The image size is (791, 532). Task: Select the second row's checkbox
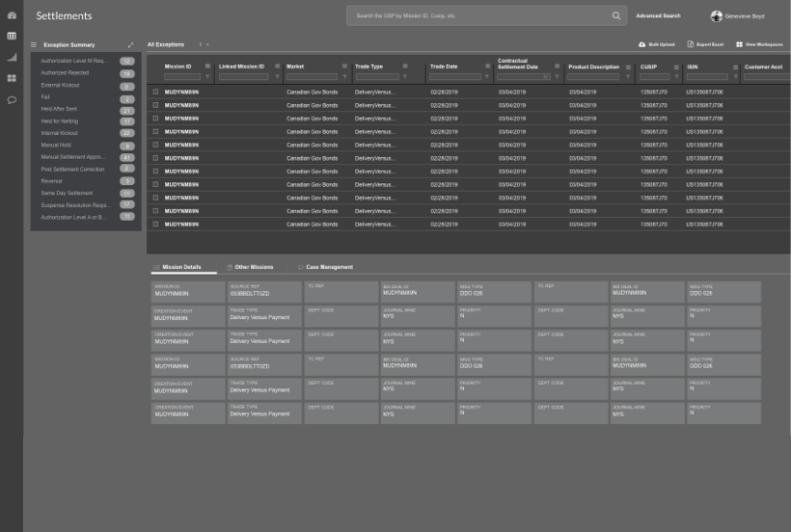[155, 104]
